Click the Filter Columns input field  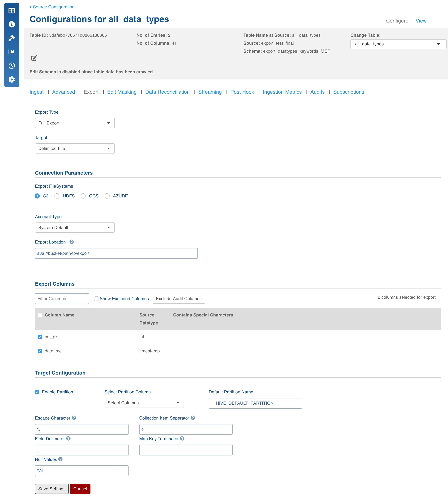point(62,299)
